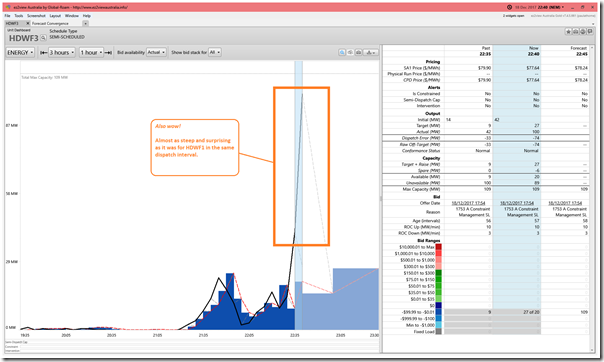Click the $10,000.01 to Max red swatch
The image size is (604, 362).
click(x=438, y=247)
